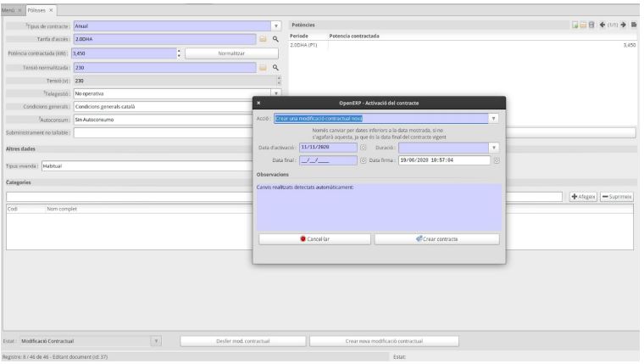Search Tensió normalitzada with magnifier icon
The image size is (644, 364).
pyautogui.click(x=275, y=67)
